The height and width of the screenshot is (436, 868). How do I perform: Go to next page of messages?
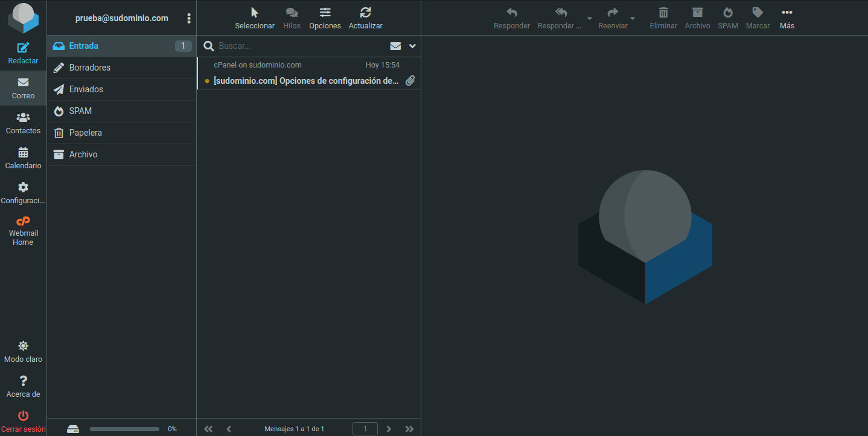pyautogui.click(x=389, y=429)
